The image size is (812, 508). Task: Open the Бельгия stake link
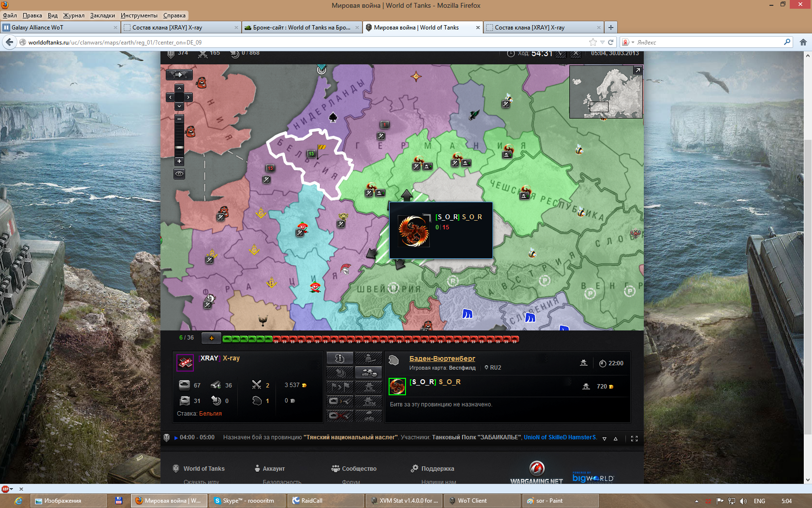(210, 414)
